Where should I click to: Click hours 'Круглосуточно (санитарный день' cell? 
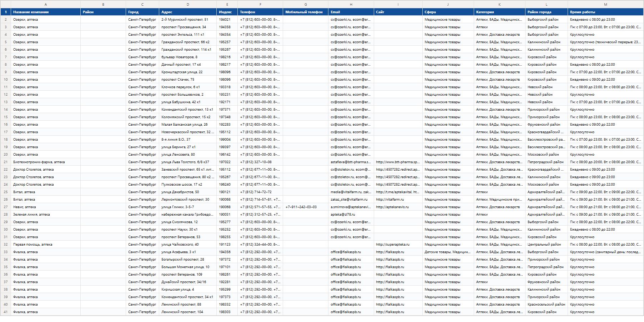pos(605,252)
